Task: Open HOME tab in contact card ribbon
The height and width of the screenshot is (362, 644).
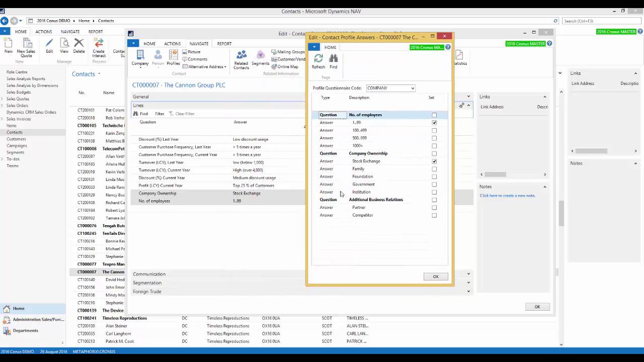Action: coord(149,44)
